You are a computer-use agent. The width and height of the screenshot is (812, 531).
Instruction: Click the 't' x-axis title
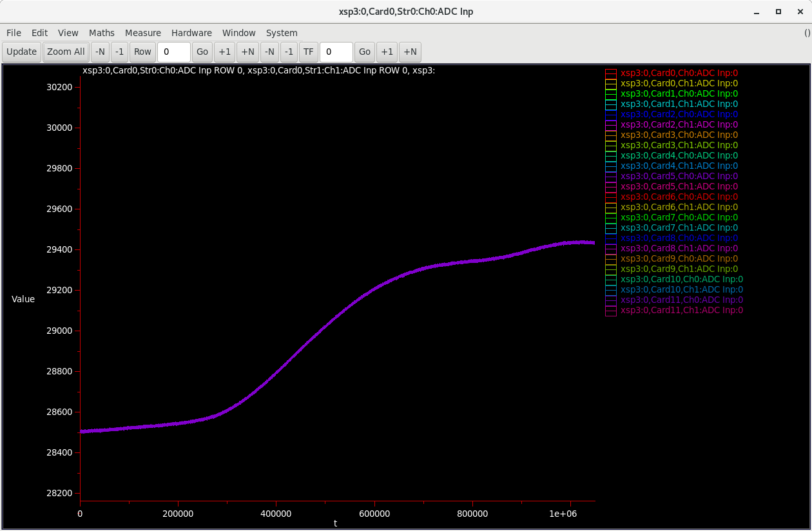335,524
